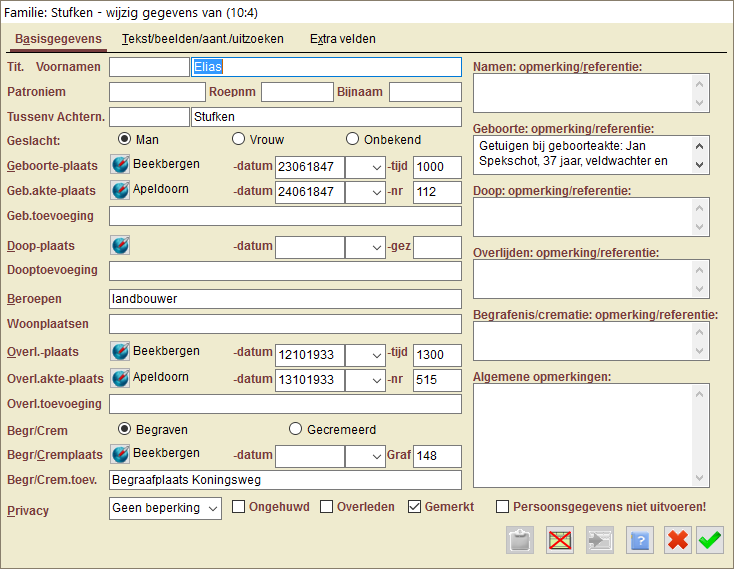Click the Beroepen field containing landbouwer
The width and height of the screenshot is (734, 569).
point(286,299)
